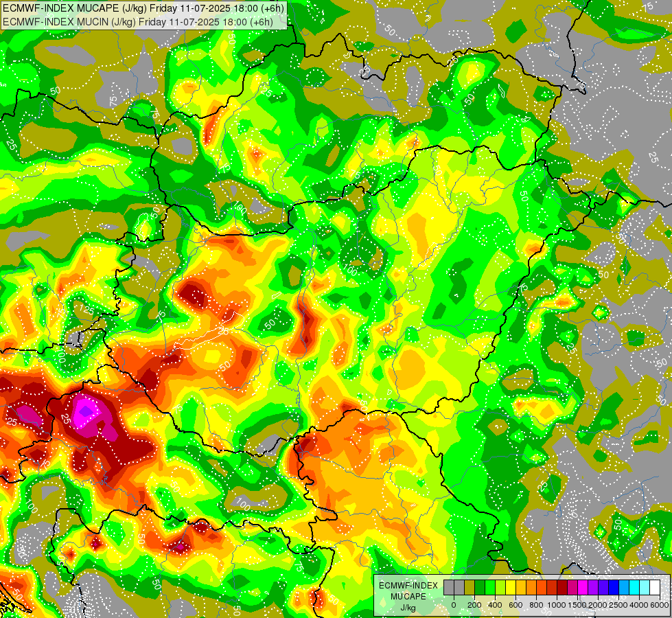Screen dimensions: 672x618
Task: Choose the bright cyan legend swatch
Action: [x=635, y=587]
